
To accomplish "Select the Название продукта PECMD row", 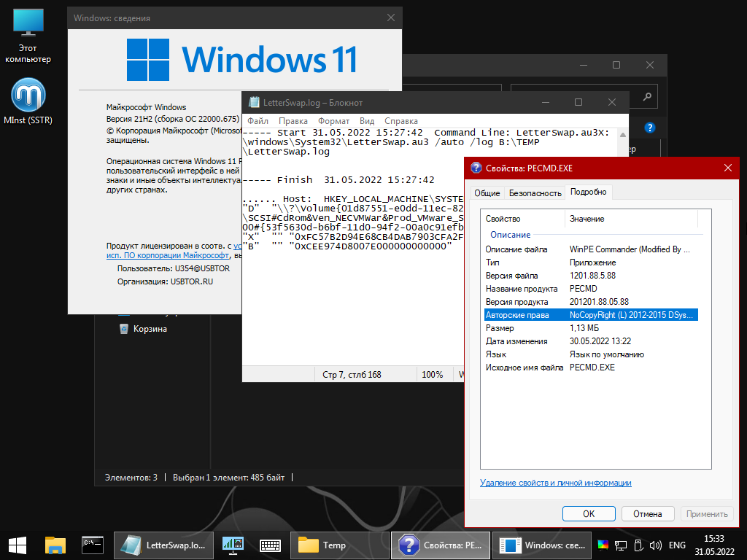I will point(591,289).
